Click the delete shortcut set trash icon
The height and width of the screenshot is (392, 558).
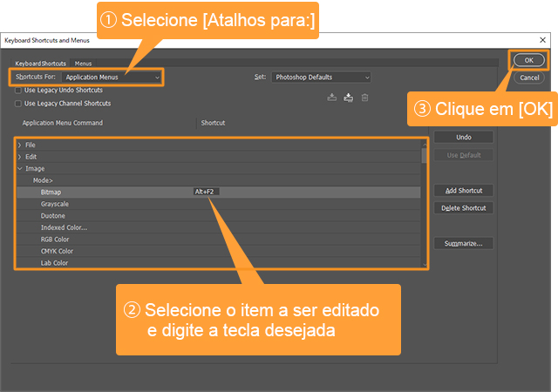[x=365, y=98]
